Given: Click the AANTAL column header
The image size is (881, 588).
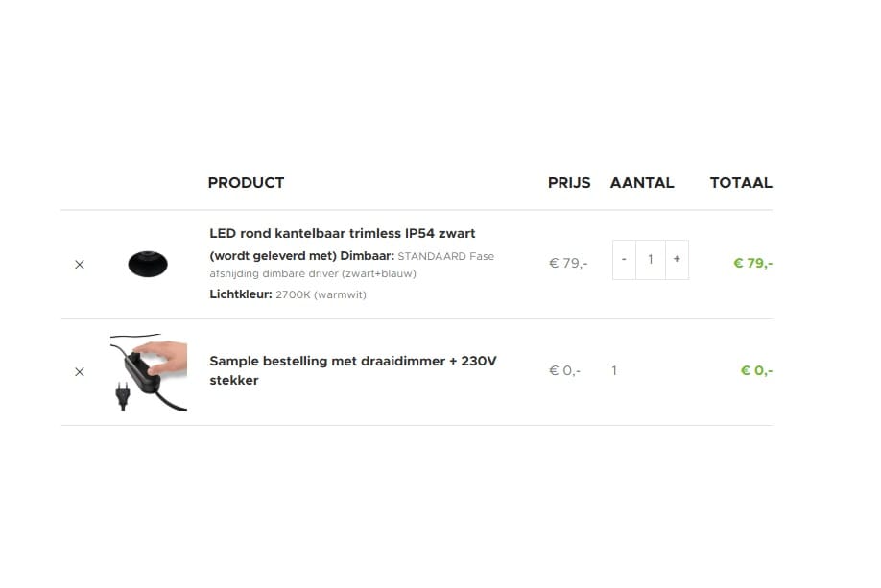Looking at the screenshot, I should [x=642, y=182].
